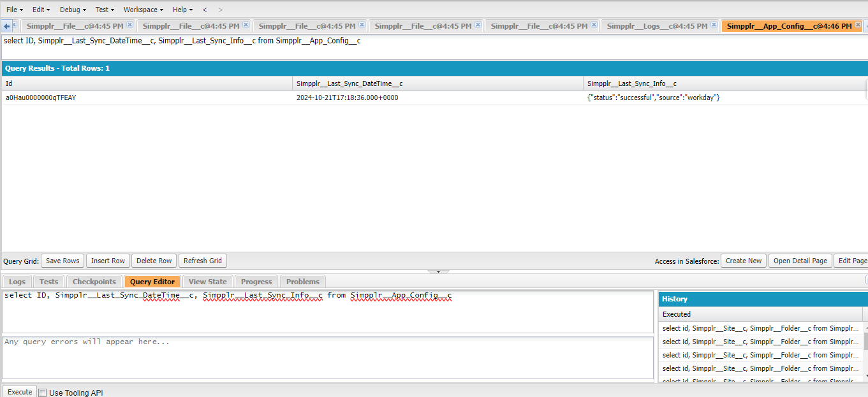This screenshot has height=397, width=868.
Task: Click the Edit Page button
Action: pyautogui.click(x=851, y=261)
